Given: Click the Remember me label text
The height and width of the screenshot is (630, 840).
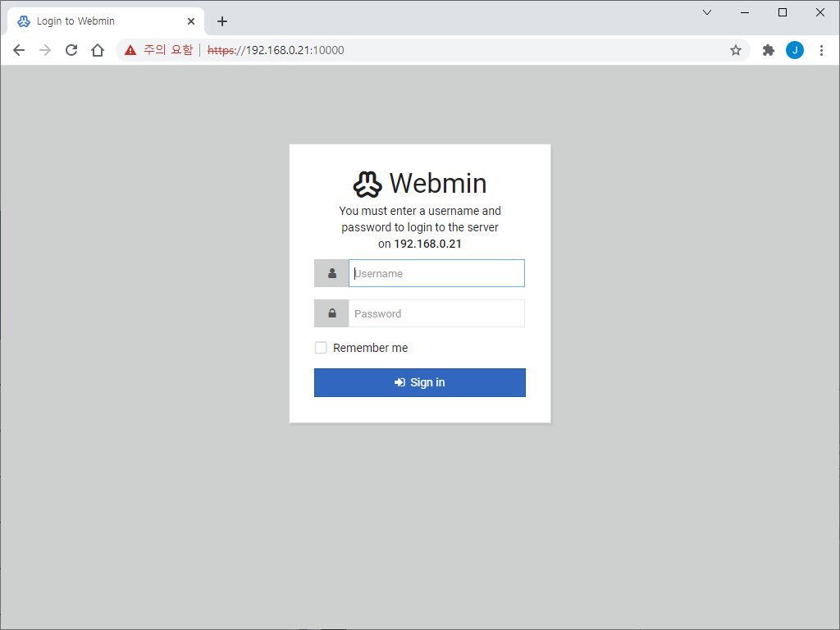Looking at the screenshot, I should [370, 348].
